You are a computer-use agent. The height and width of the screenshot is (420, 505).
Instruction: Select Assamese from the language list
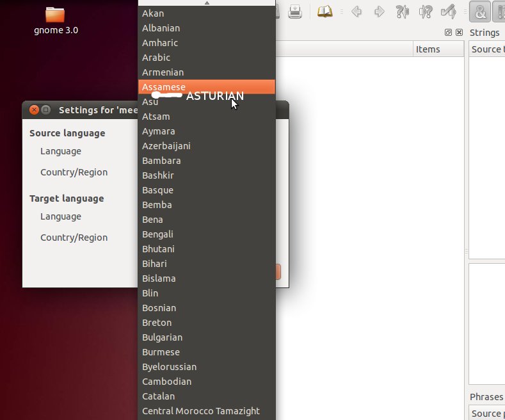click(x=164, y=87)
